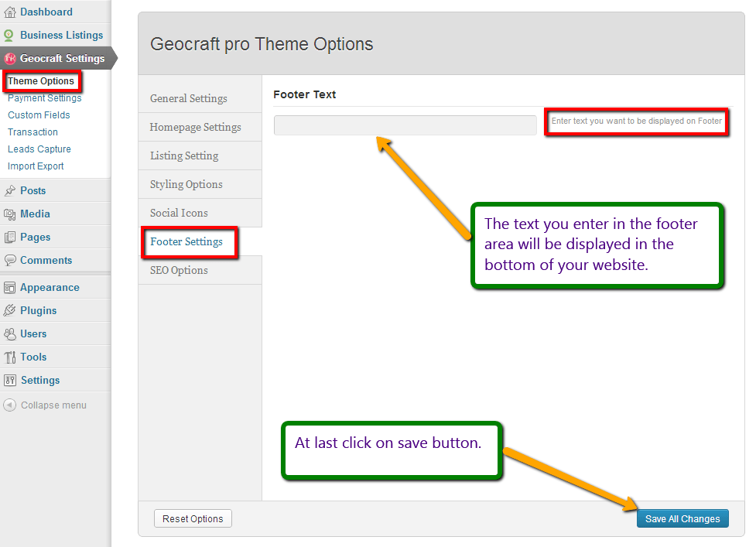Image resolution: width=756 pixels, height=547 pixels.
Task: Click Geocraft pro Theme Options title
Action: (x=262, y=44)
